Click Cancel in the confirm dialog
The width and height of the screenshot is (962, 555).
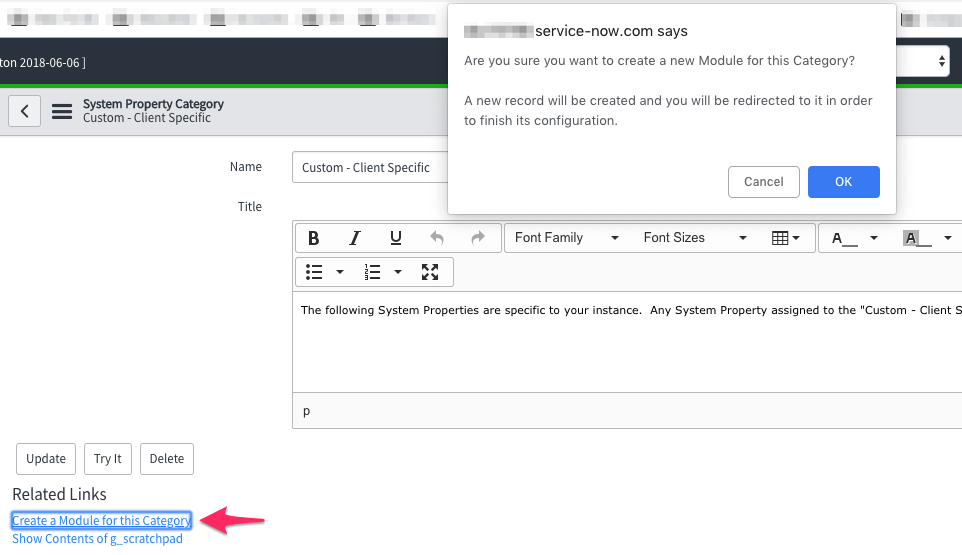click(763, 182)
